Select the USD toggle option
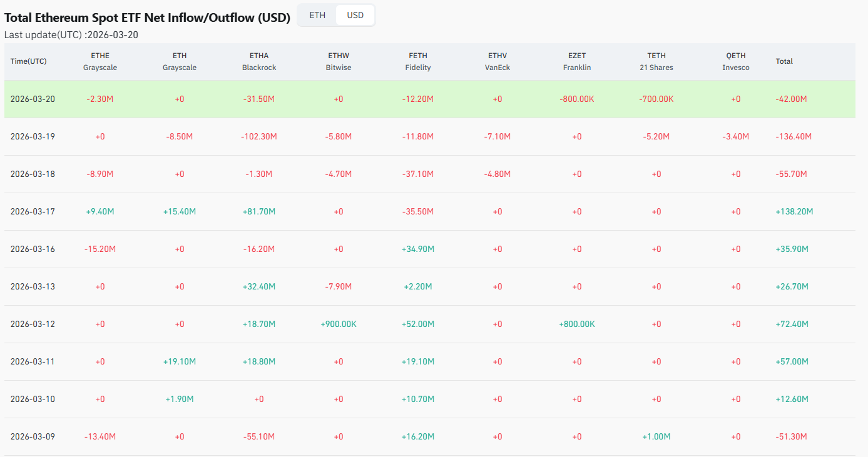868x457 pixels. [355, 15]
